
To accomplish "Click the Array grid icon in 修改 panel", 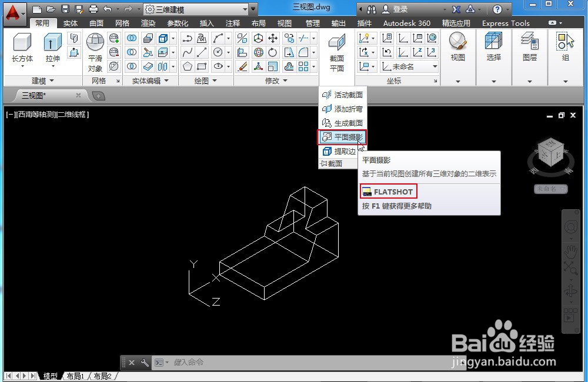I will (303, 67).
